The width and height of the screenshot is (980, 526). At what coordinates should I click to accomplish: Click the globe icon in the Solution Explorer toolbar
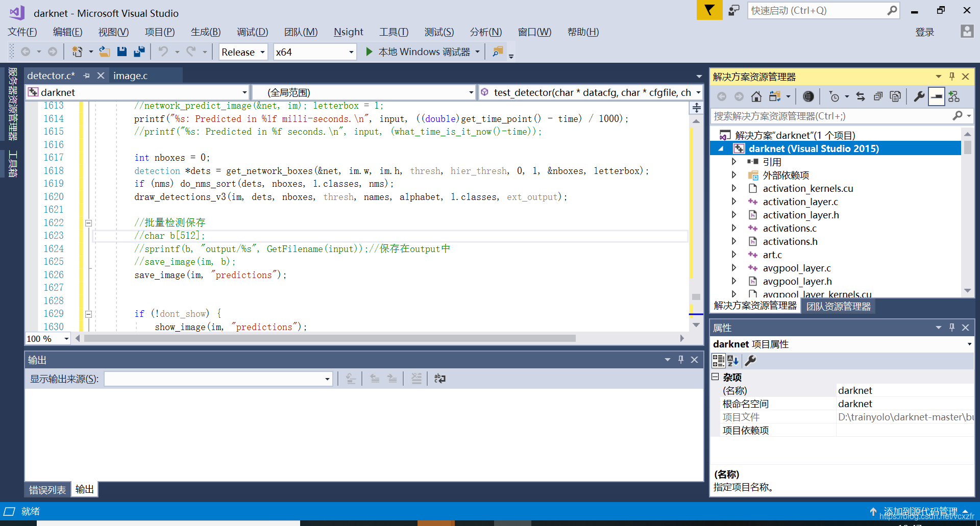808,96
